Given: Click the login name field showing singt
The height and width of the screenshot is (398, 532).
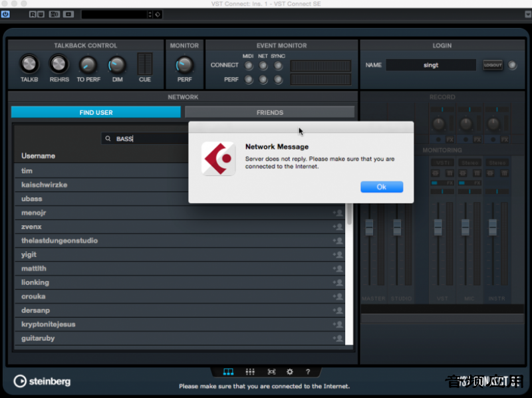Looking at the screenshot, I should point(431,64).
